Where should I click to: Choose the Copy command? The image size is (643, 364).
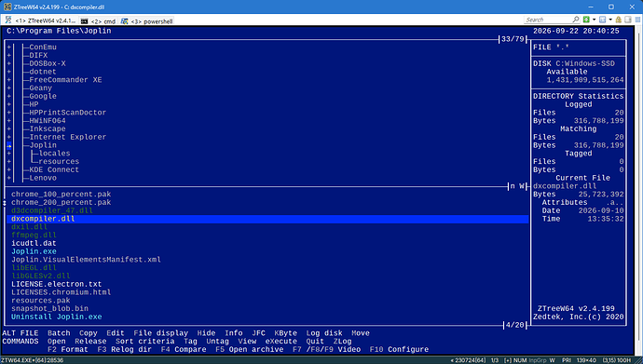coord(89,333)
